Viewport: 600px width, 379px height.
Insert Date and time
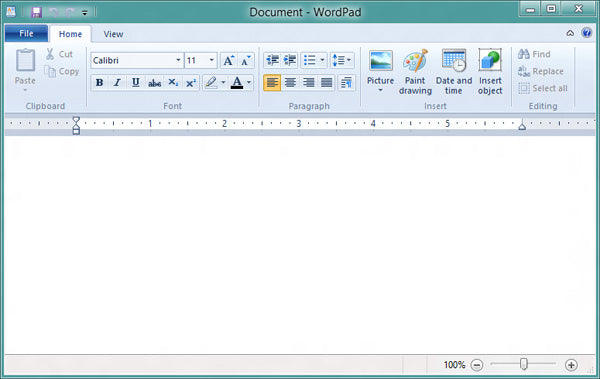click(454, 72)
